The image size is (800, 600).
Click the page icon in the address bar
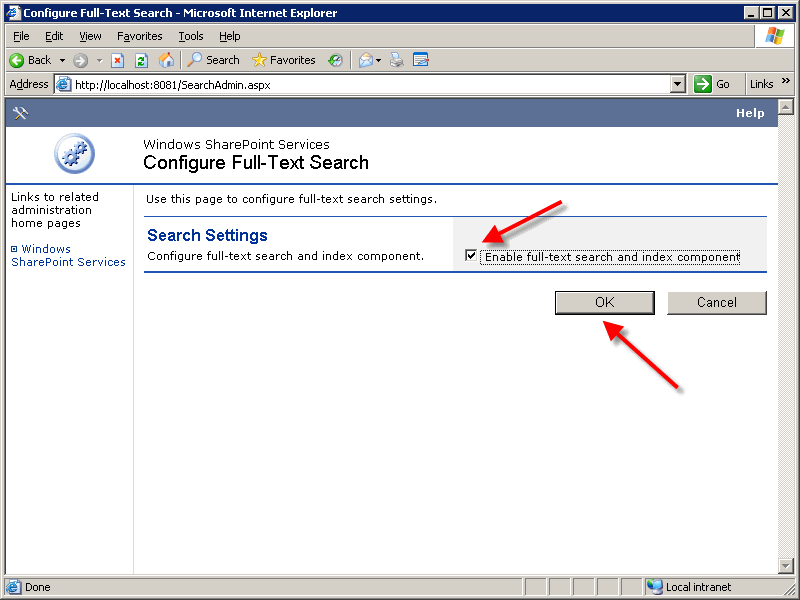pos(63,84)
